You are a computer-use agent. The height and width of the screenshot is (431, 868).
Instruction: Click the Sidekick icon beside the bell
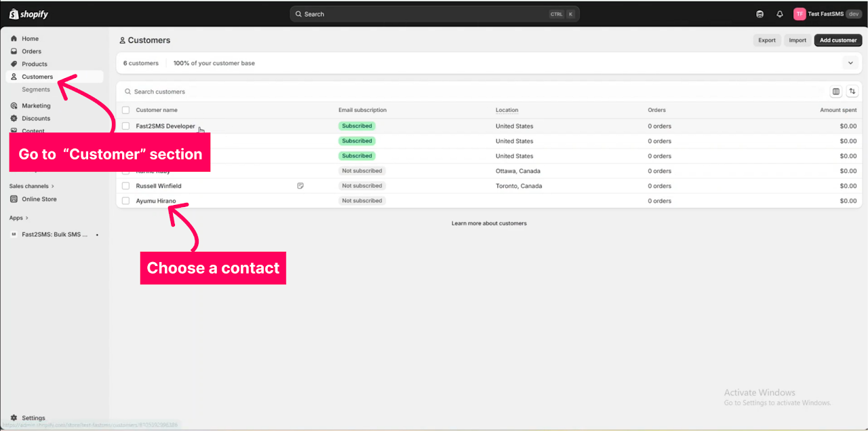(759, 14)
